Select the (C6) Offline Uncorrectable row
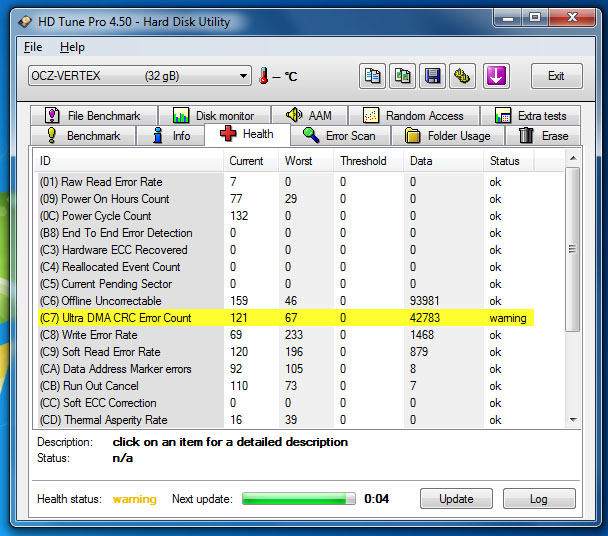608x536 pixels. 286,301
